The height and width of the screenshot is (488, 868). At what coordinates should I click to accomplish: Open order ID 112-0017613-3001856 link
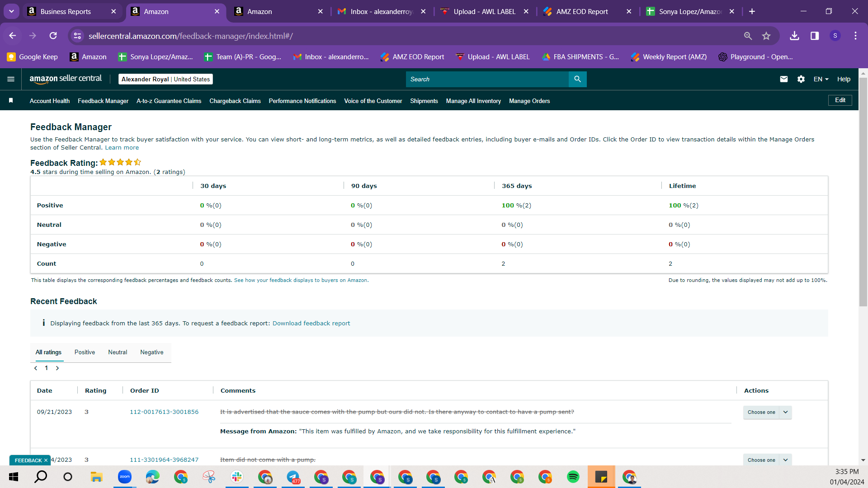click(x=164, y=412)
